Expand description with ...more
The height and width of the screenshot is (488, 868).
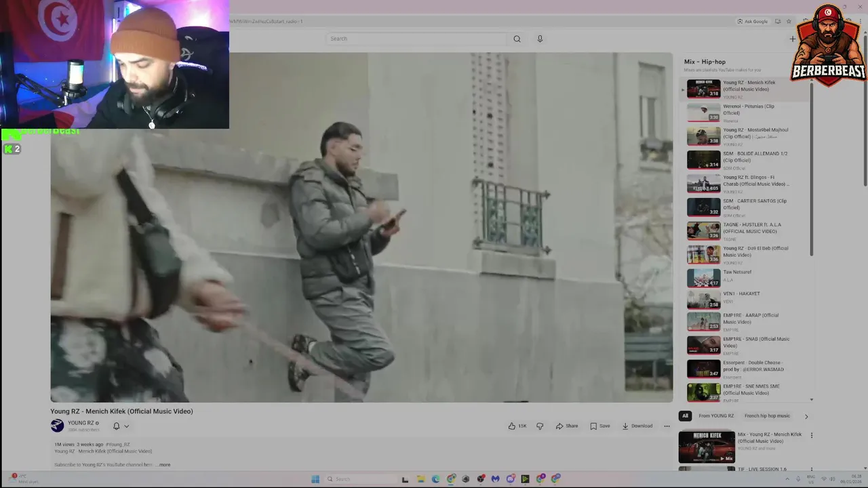163,465
